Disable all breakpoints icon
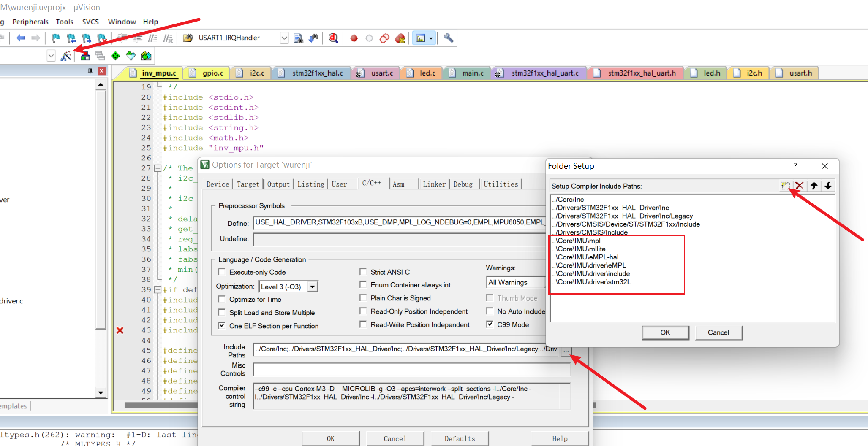The height and width of the screenshot is (446, 868). 384,38
